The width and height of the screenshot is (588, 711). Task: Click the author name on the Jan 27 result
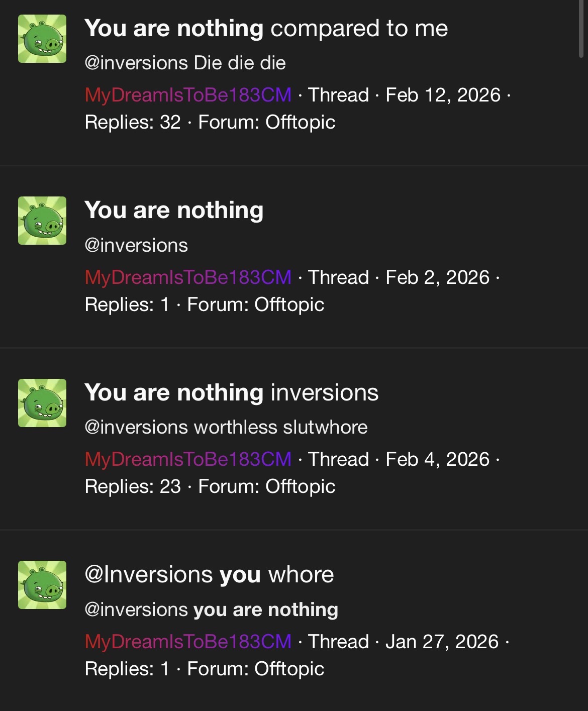[188, 642]
